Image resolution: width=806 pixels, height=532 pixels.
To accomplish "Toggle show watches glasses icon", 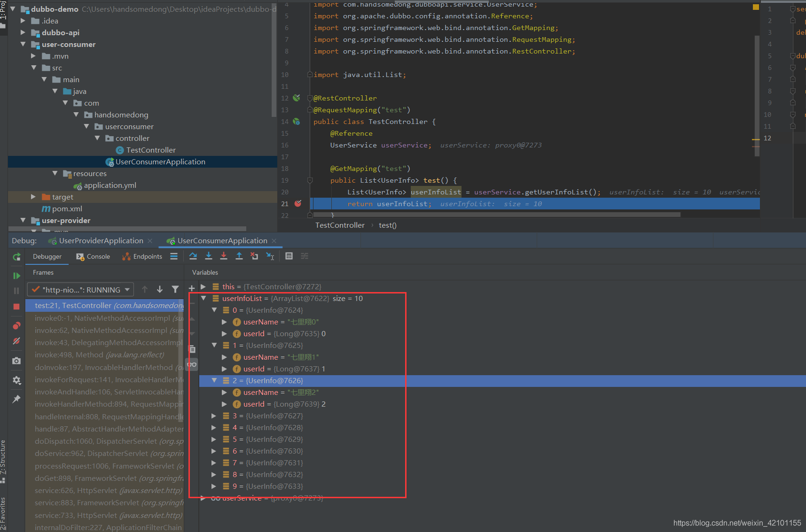I will [x=192, y=364].
